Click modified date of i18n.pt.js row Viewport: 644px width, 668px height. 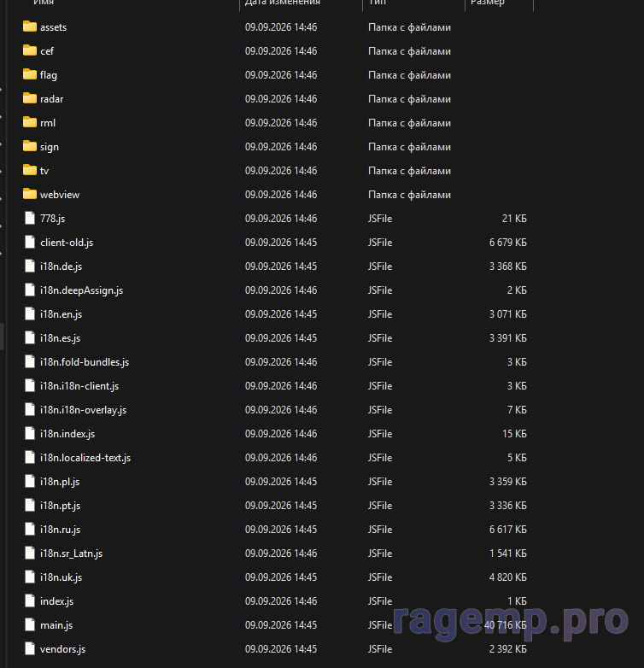281,506
